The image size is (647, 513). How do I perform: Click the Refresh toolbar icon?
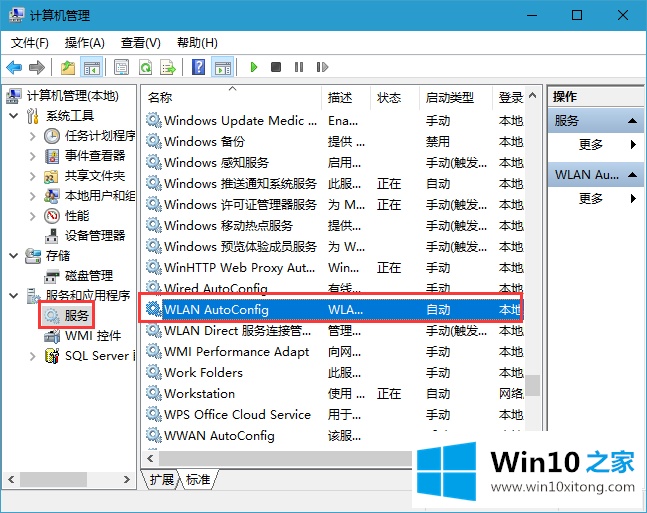coord(145,67)
